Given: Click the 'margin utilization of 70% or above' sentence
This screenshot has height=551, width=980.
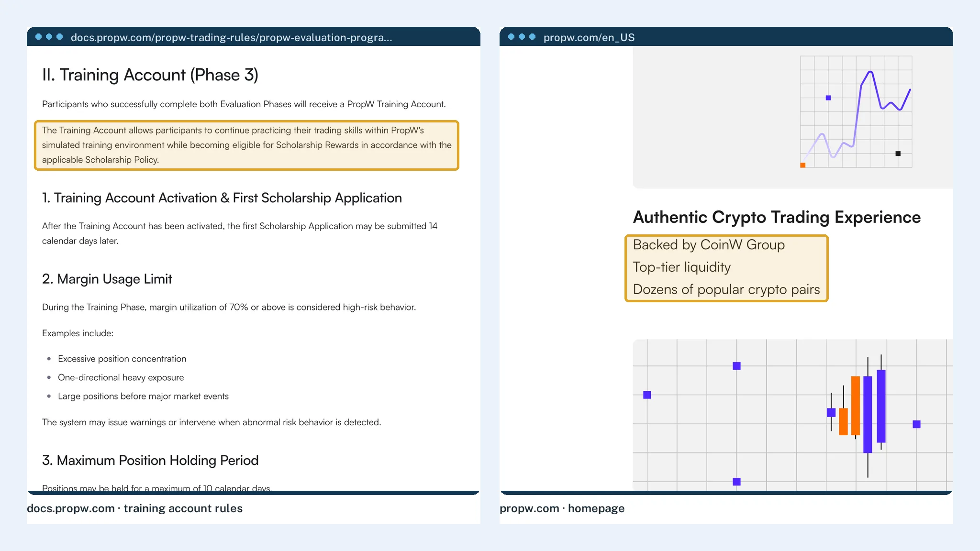Looking at the screenshot, I should tap(229, 307).
